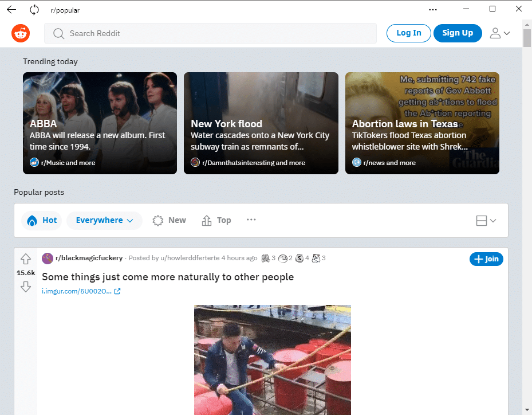This screenshot has height=415, width=532.
Task: Expand the Everywhere location dropdown
Action: [104, 221]
